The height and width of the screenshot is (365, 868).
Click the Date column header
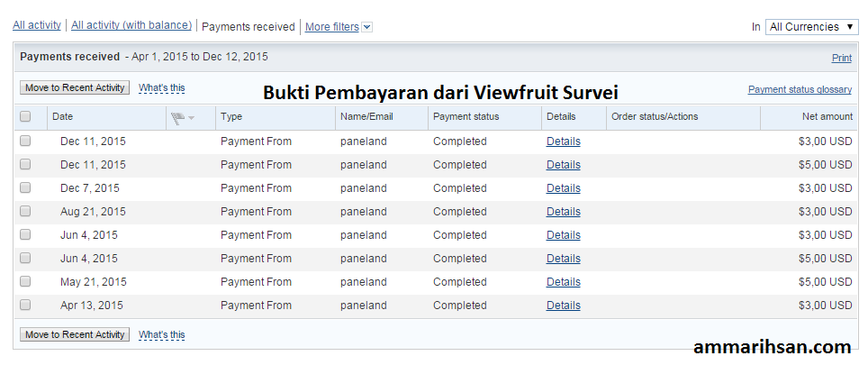tap(62, 116)
